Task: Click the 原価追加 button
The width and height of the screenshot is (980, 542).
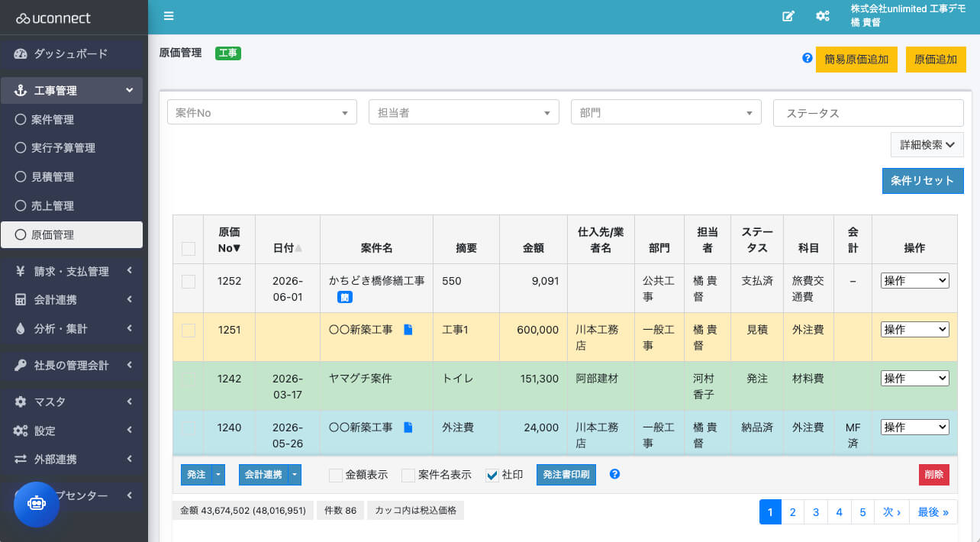Action: 936,60
